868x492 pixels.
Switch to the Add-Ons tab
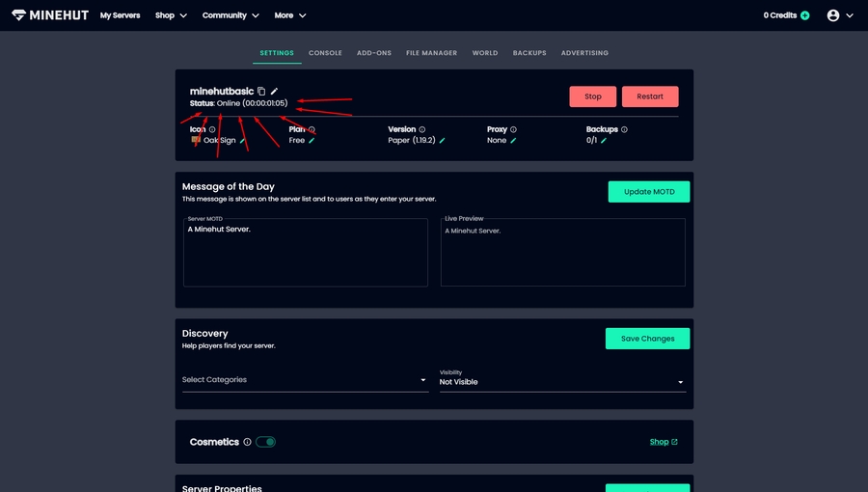[373, 53]
